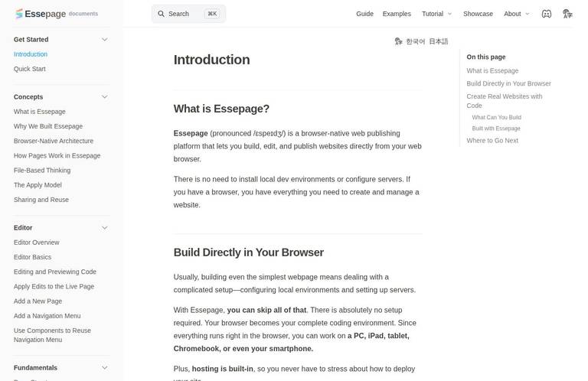Open Editor Overview page
This screenshot has height=381, width=588.
coord(37,242)
